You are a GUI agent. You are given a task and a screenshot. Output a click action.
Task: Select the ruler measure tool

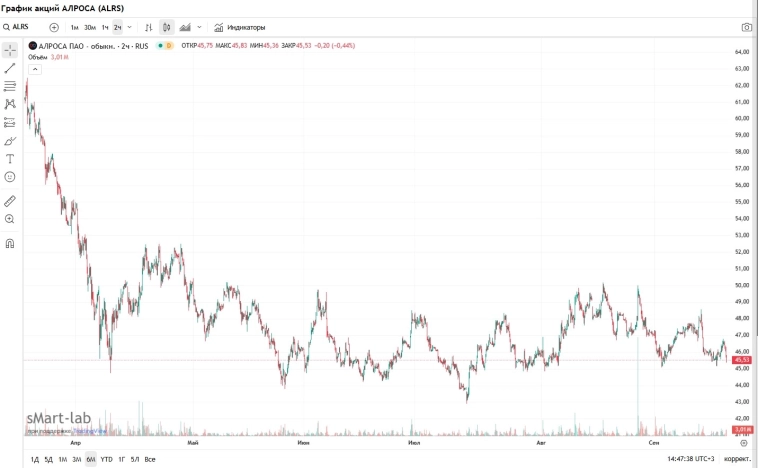click(10, 201)
